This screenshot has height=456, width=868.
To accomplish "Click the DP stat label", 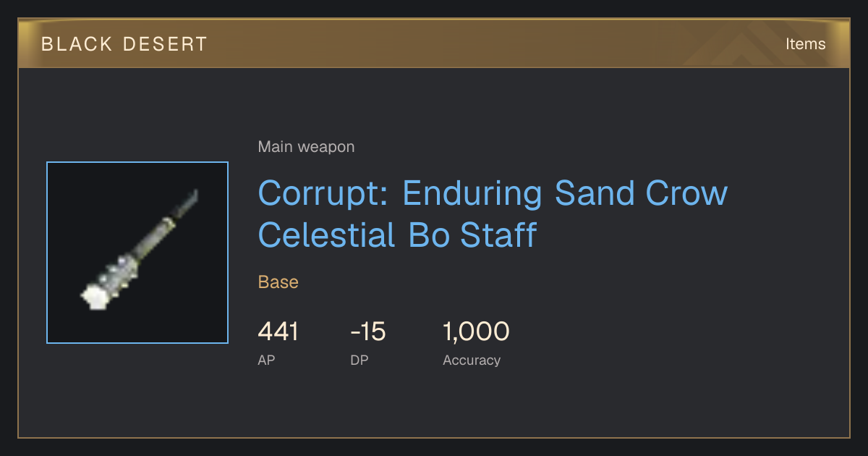I will pyautogui.click(x=359, y=360).
